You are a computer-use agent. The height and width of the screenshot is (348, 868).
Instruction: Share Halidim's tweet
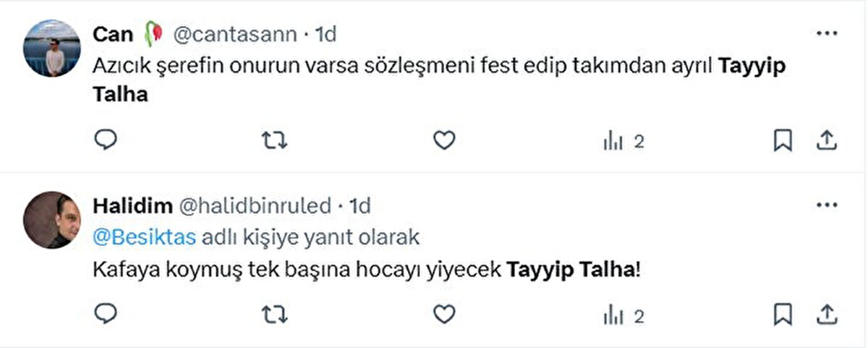coord(826,314)
